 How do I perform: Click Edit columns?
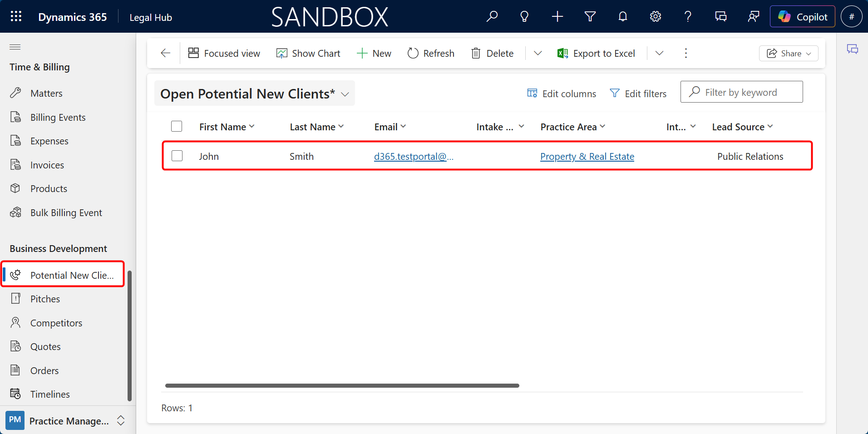[x=562, y=94]
